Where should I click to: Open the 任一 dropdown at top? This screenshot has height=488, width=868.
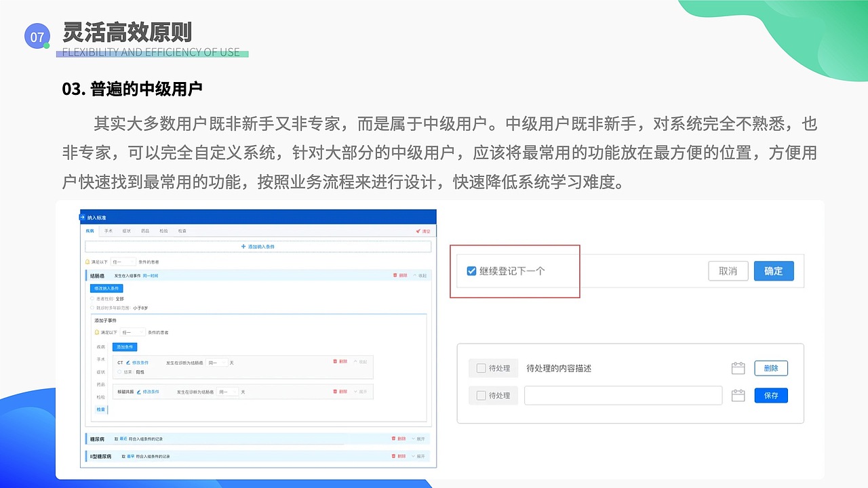[123, 260]
